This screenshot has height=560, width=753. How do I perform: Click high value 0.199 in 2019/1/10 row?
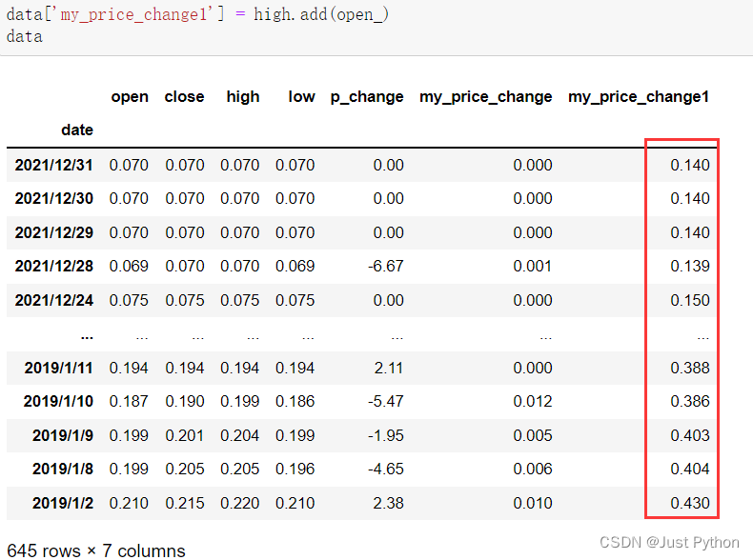click(x=239, y=402)
